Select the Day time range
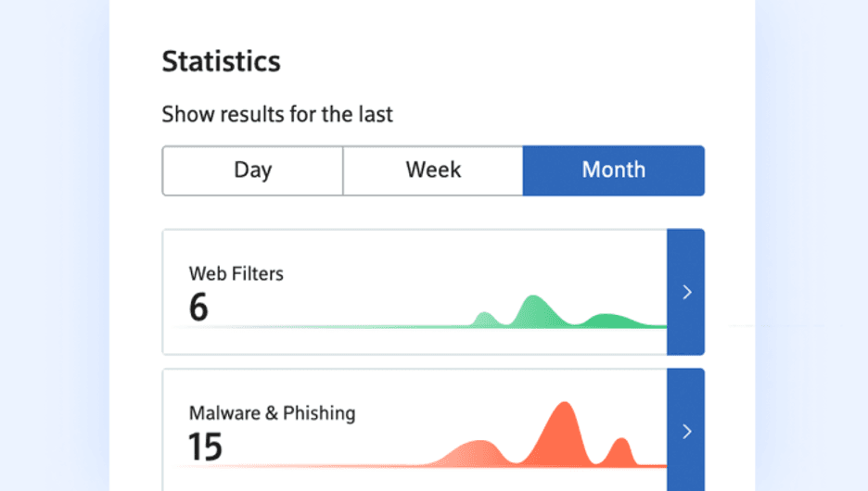Screen dimensions: 868x491 [x=252, y=170]
